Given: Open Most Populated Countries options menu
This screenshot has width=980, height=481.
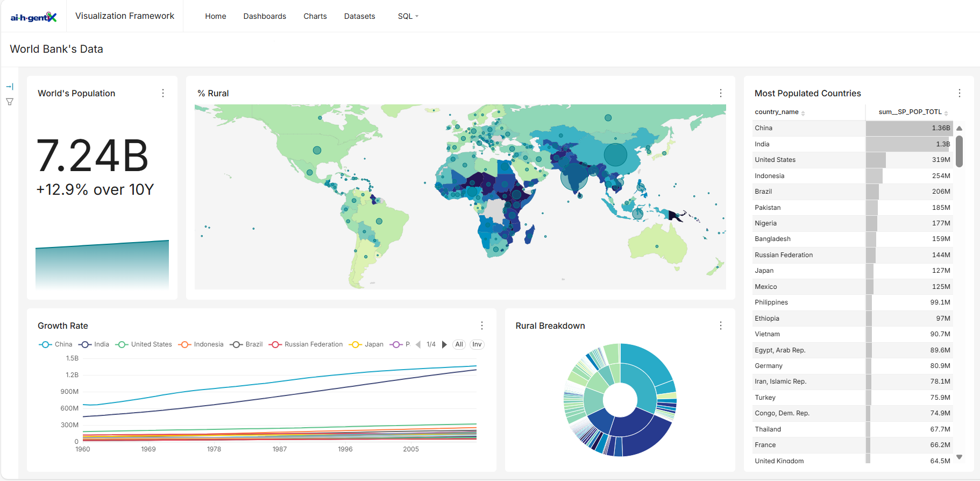Looking at the screenshot, I should coord(960,93).
